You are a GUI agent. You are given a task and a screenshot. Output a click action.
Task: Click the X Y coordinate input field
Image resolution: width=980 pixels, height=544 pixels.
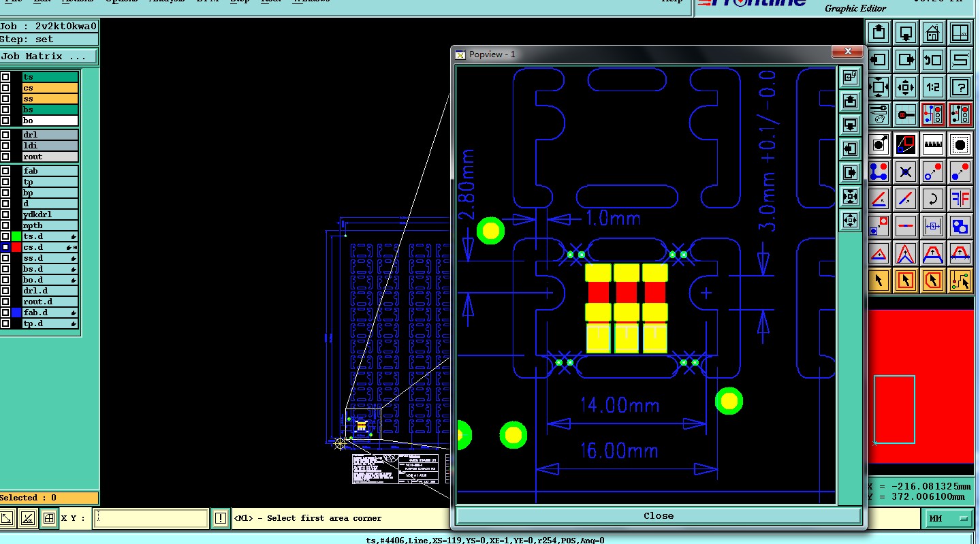pyautogui.click(x=150, y=518)
